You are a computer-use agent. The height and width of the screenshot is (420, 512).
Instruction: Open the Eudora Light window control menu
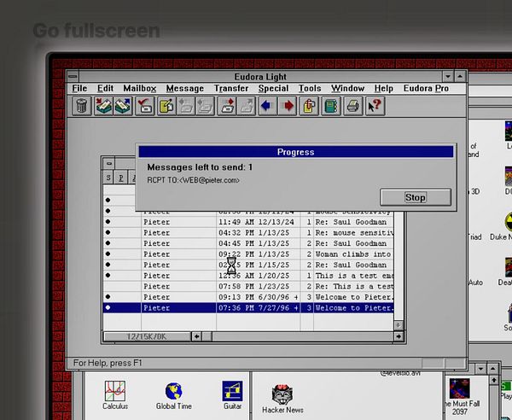point(73,77)
